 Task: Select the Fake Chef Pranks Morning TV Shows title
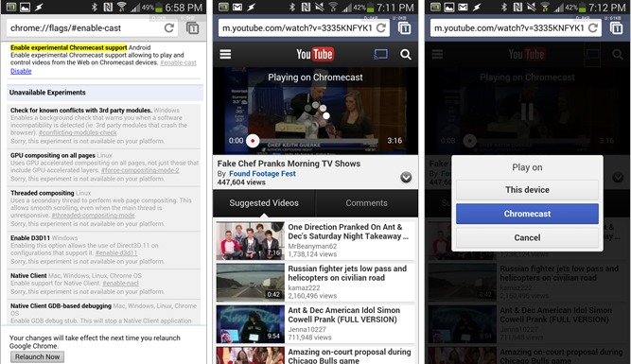coord(289,164)
